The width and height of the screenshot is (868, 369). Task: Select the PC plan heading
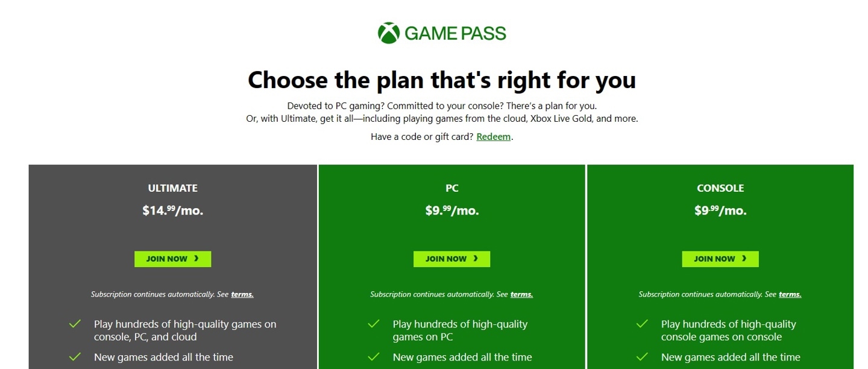pyautogui.click(x=451, y=188)
